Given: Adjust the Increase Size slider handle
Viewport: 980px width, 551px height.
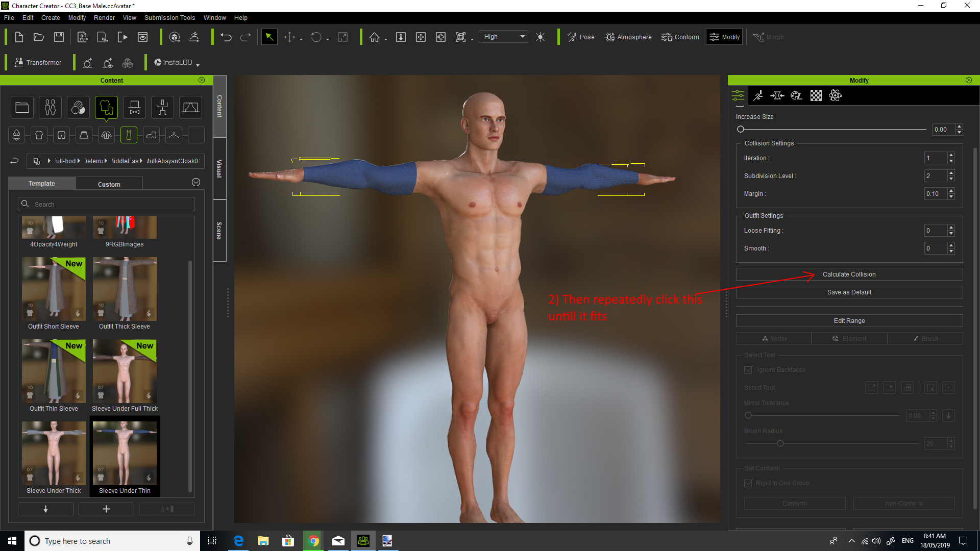Looking at the screenshot, I should pyautogui.click(x=741, y=130).
